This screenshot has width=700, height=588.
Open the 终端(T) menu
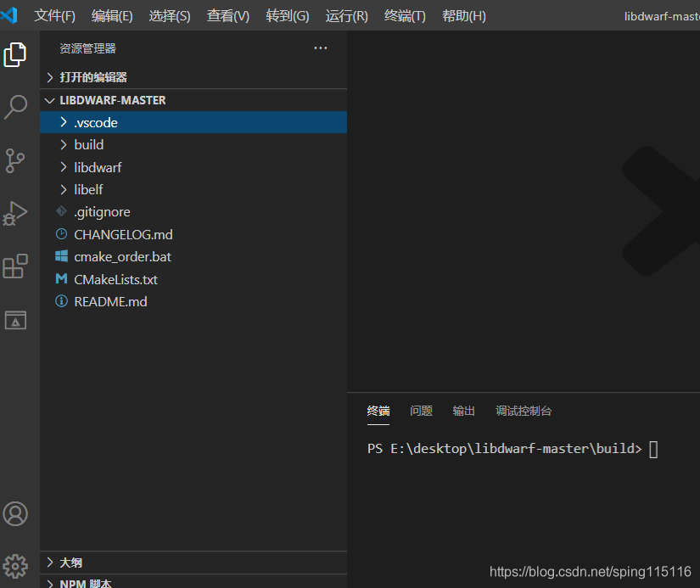[x=405, y=15]
